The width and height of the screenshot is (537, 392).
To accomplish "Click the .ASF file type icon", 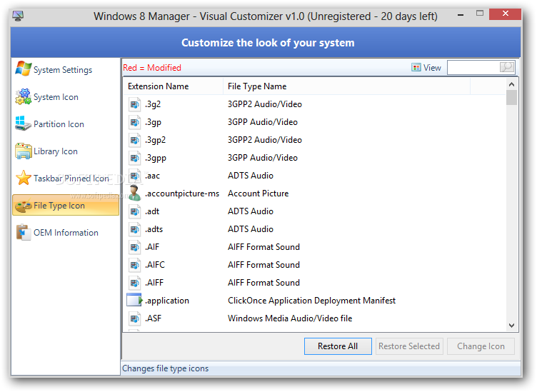I will pos(134,318).
